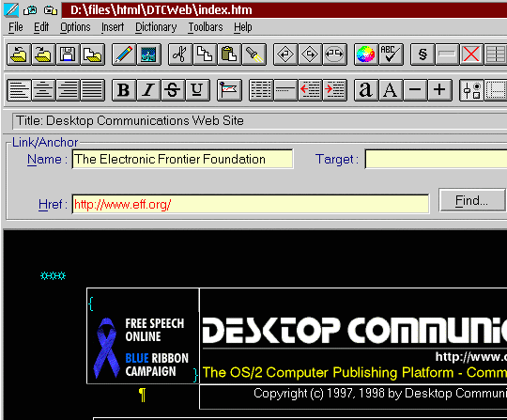
Task: Toggle Underline formatting
Action: click(197, 90)
